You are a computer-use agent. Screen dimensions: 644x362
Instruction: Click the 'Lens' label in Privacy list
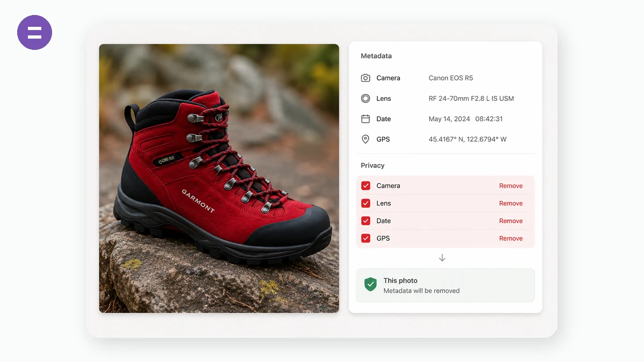click(x=384, y=203)
